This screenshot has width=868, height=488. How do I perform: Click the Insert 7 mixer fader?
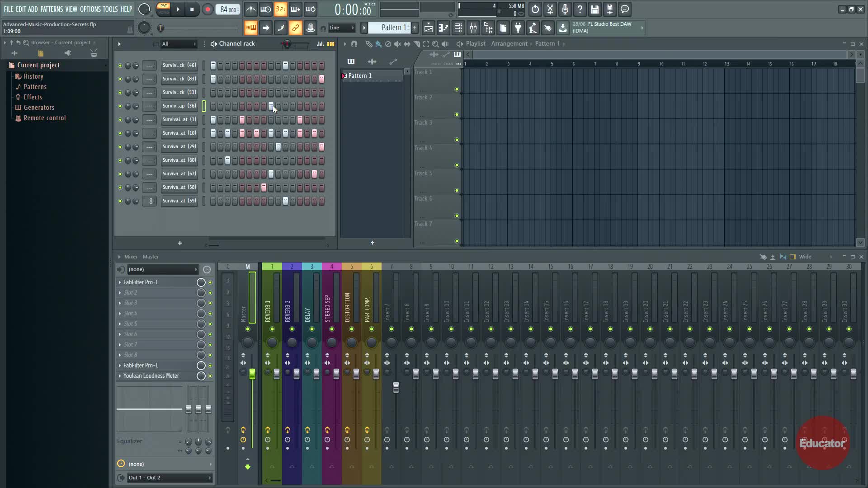(x=396, y=387)
